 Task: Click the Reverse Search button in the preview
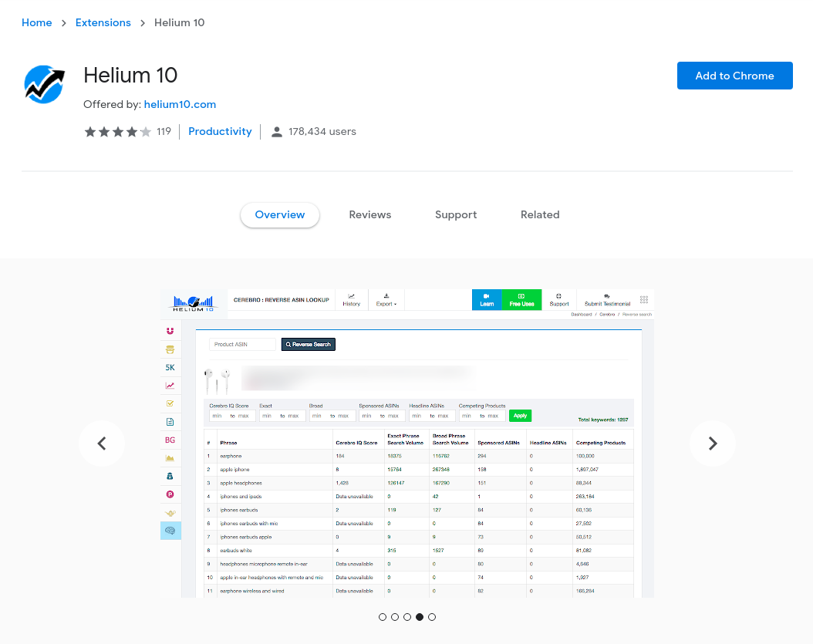[x=309, y=344]
